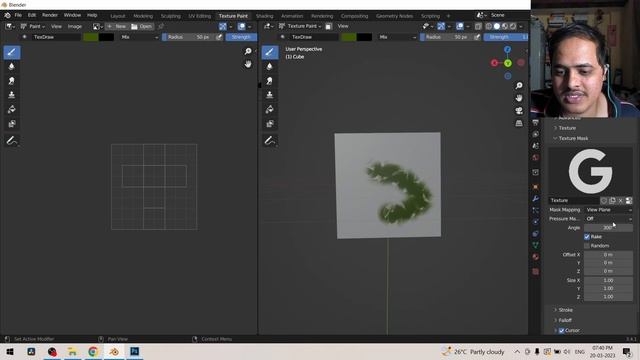
Task: Toggle the Rake checkbox
Action: click(587, 237)
